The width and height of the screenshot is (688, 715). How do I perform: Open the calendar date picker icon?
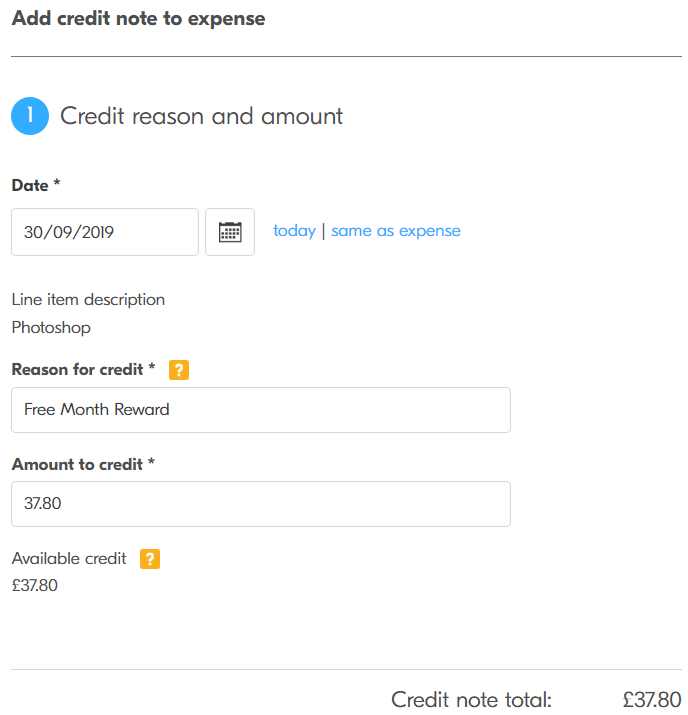pyautogui.click(x=230, y=232)
